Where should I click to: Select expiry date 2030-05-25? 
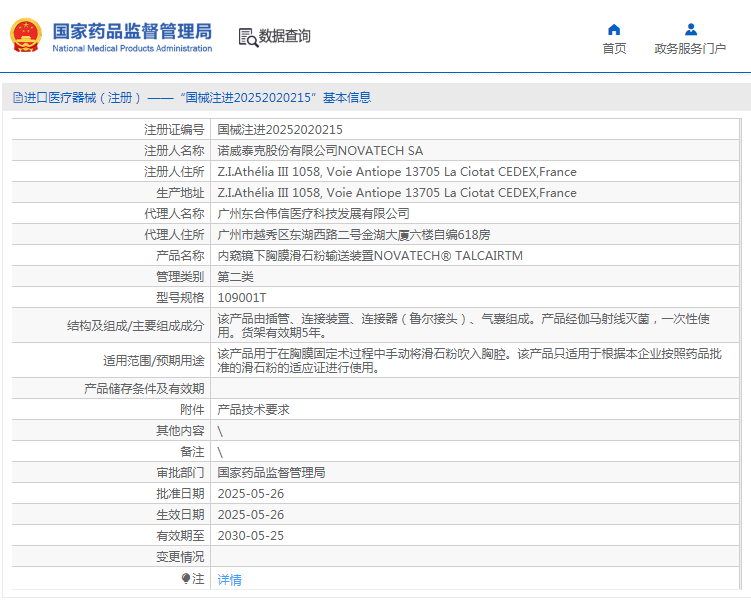click(x=251, y=536)
